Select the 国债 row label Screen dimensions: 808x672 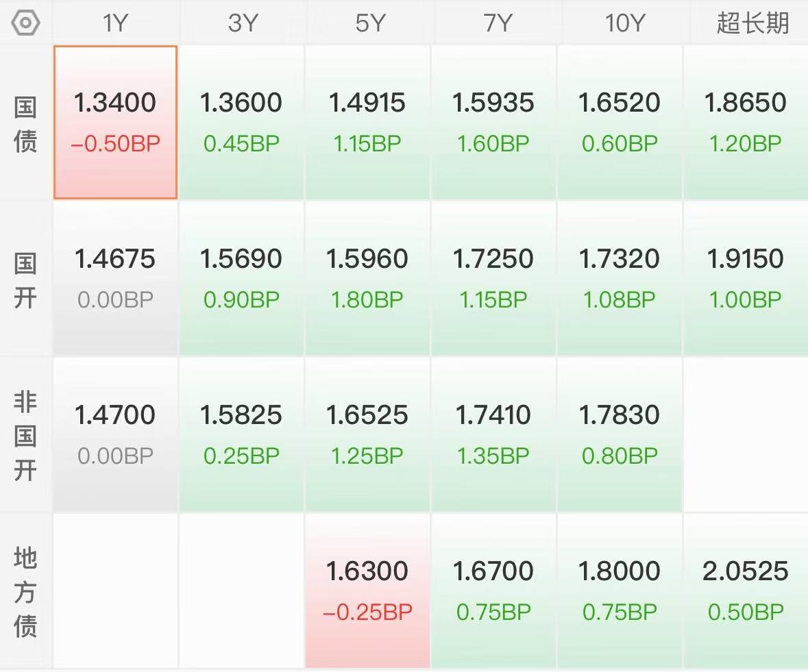[x=25, y=125]
